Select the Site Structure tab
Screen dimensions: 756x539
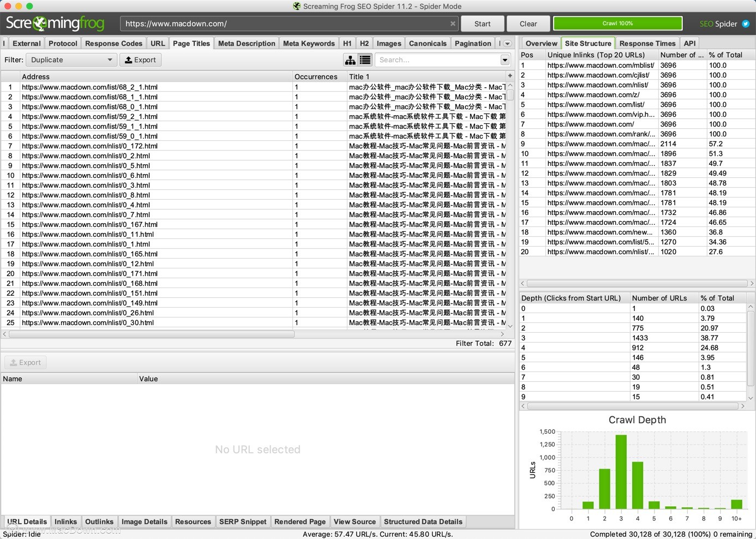click(588, 44)
